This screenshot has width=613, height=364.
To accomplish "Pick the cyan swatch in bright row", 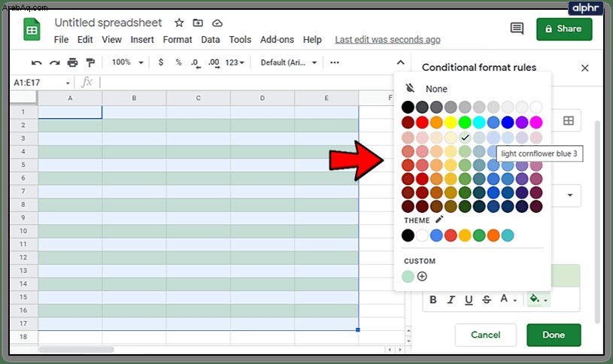I will [x=479, y=123].
